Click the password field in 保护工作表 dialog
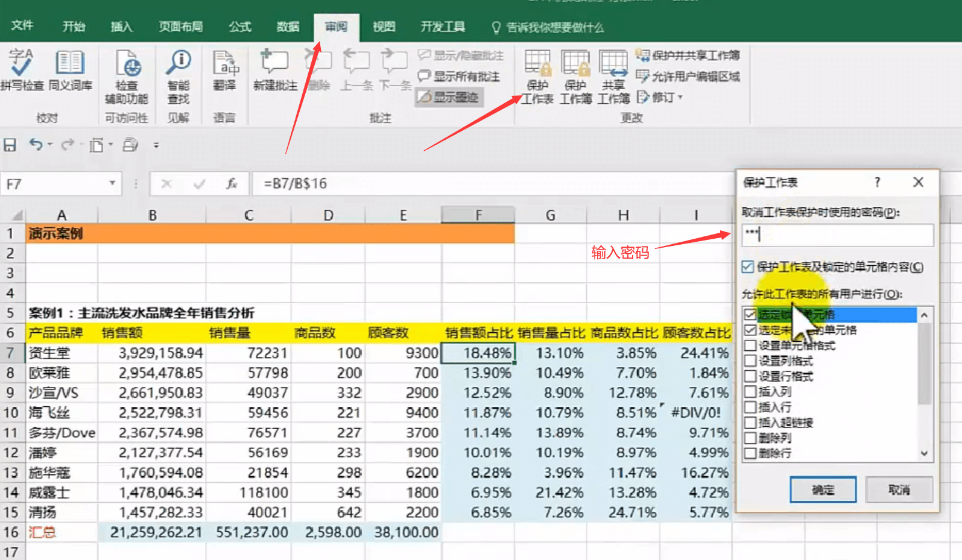Screen dimensions: 962x560 (838, 234)
